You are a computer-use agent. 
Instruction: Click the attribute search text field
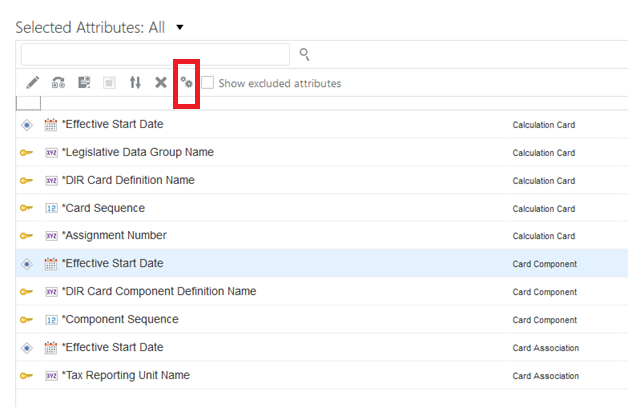point(155,54)
